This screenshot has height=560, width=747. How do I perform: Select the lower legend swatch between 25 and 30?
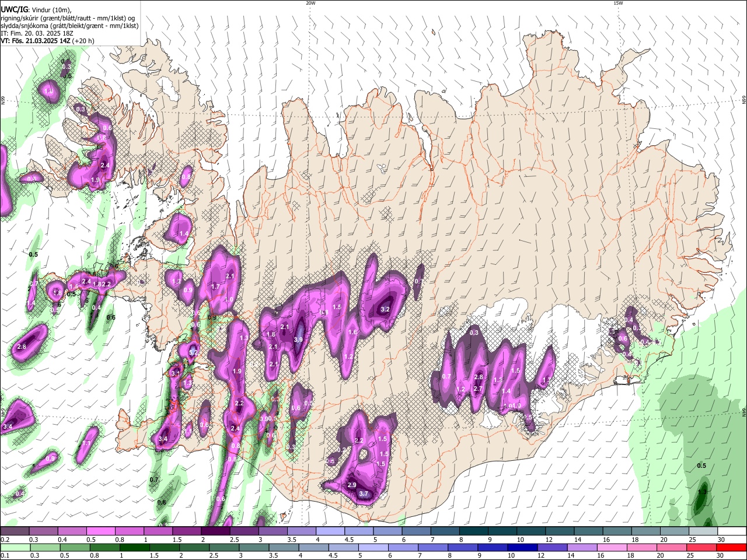click(x=700, y=548)
